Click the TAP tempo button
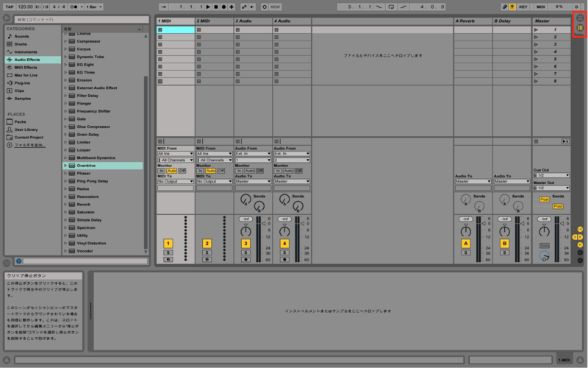This screenshot has height=368, width=588. 9,7
